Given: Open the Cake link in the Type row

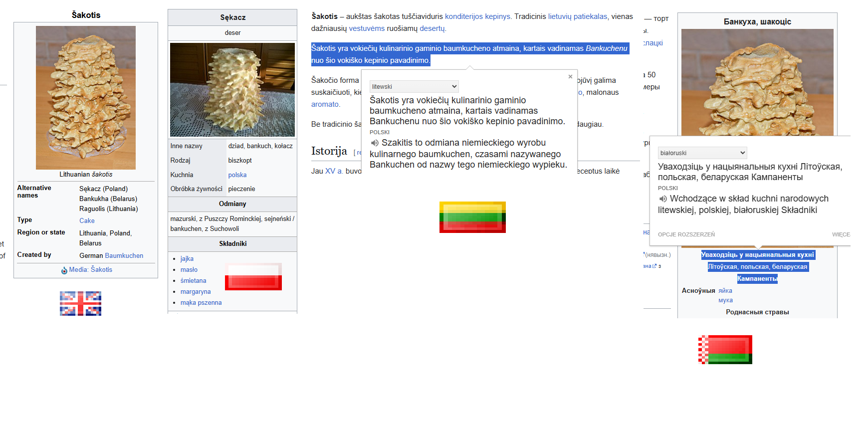Looking at the screenshot, I should pyautogui.click(x=87, y=220).
